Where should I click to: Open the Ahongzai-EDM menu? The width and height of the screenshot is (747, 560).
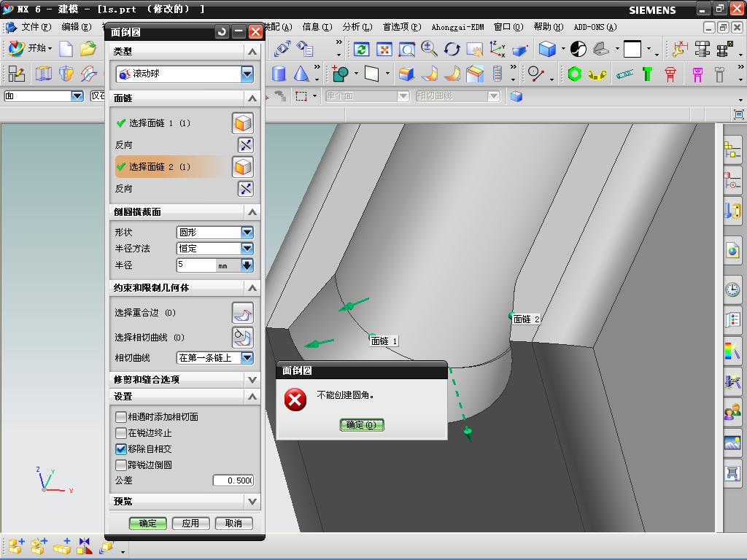pyautogui.click(x=457, y=27)
